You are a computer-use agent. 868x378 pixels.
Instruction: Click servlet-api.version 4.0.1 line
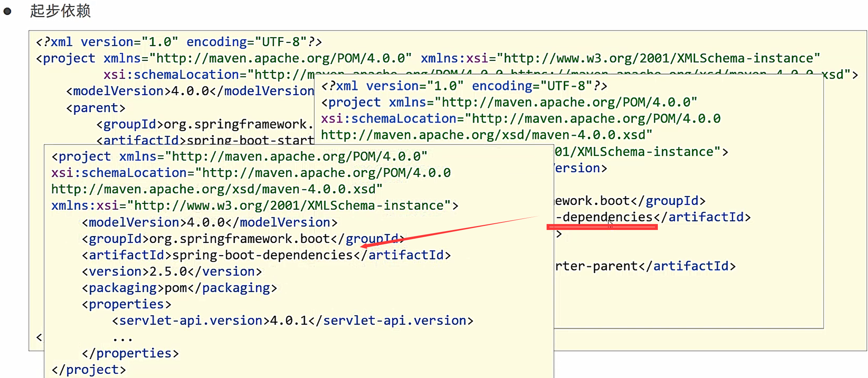point(292,321)
